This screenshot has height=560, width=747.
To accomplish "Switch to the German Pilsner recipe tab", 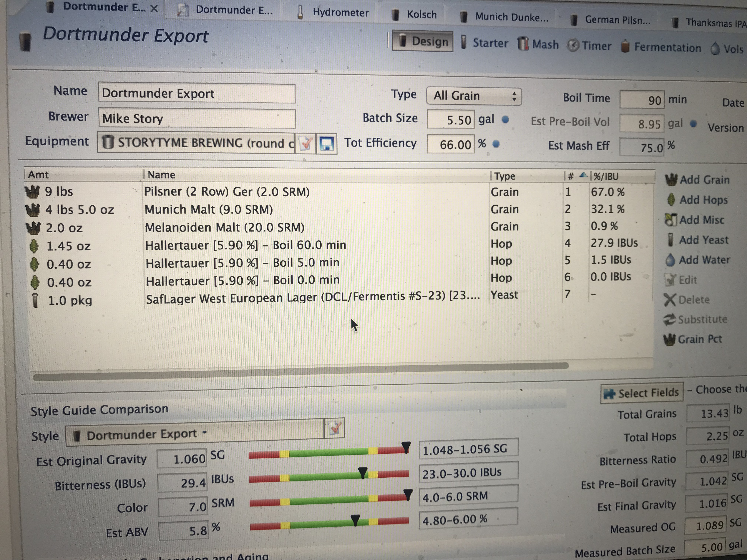I will click(x=610, y=20).
